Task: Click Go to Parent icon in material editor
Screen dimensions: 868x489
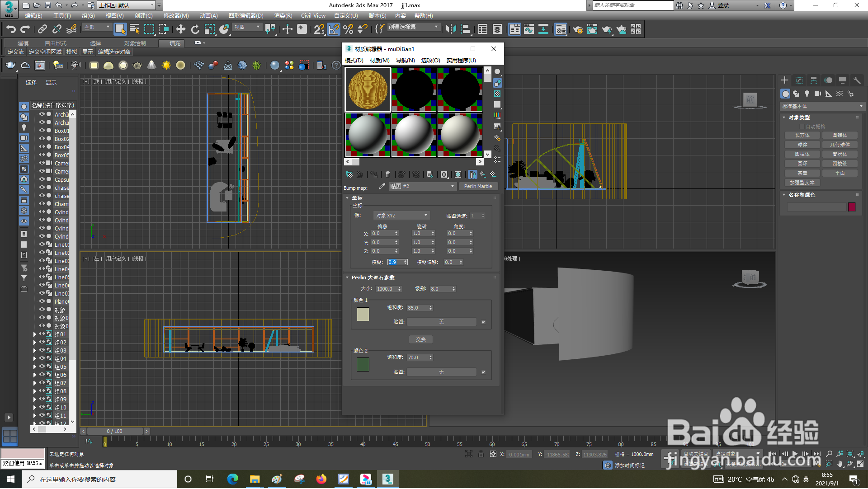Action: coord(483,174)
